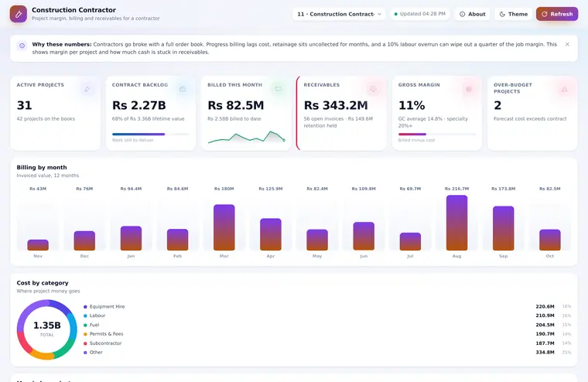Viewport: 588px width, 382px height.
Task: Click the Receivables card clock icon
Action: point(373,89)
